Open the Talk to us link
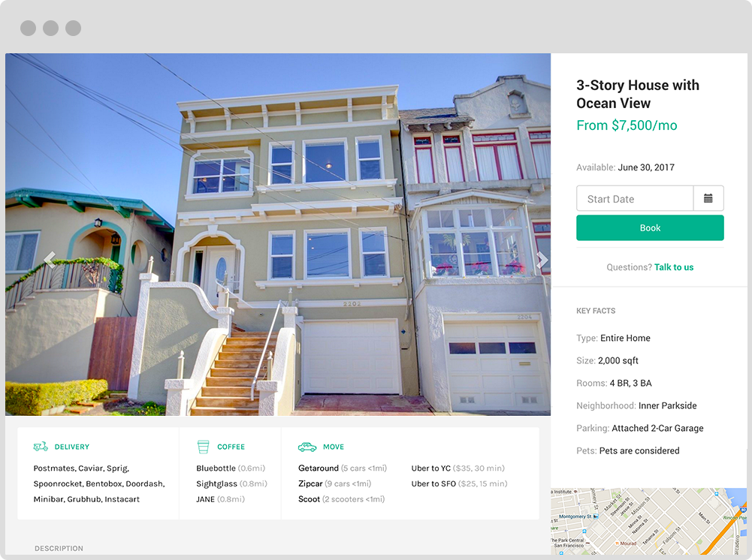Viewport: 752px width, 560px height. click(x=674, y=267)
